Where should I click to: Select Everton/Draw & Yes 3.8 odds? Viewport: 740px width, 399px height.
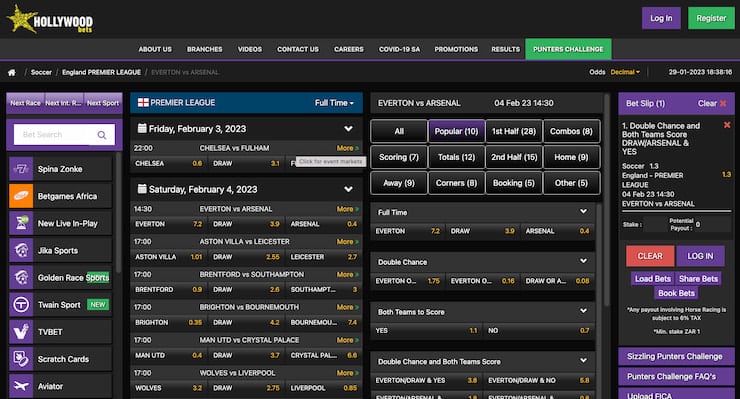click(x=426, y=380)
